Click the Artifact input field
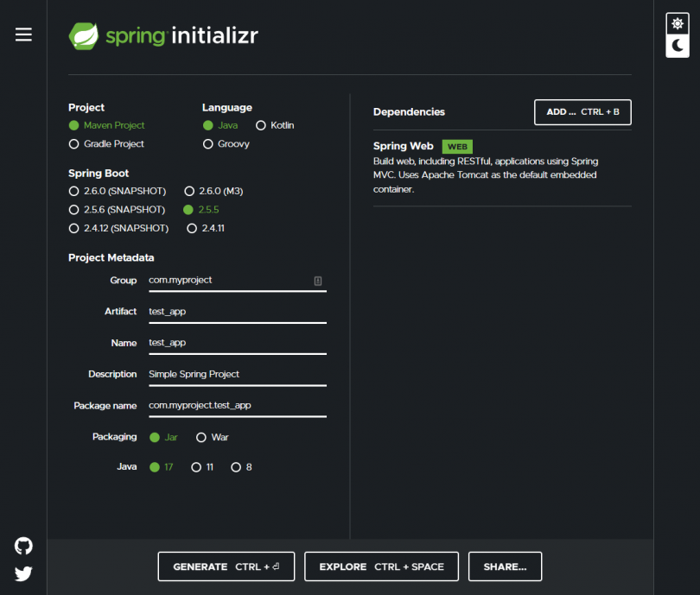This screenshot has width=700, height=595. 236,312
